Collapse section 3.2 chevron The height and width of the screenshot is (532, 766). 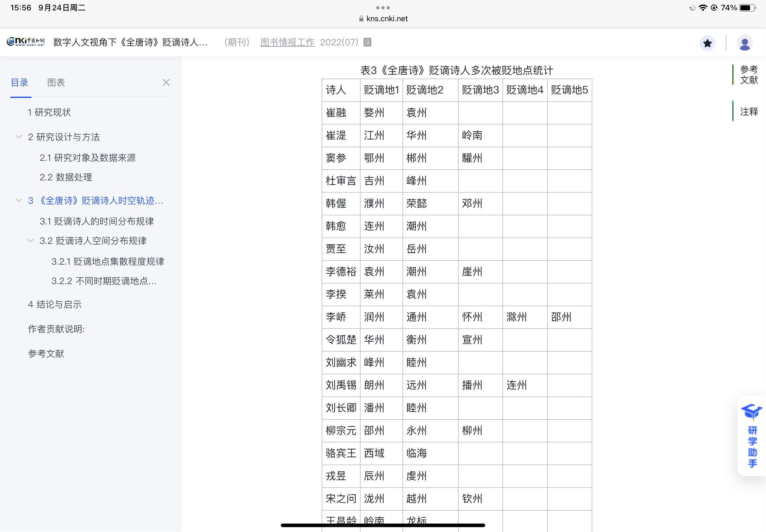point(30,240)
